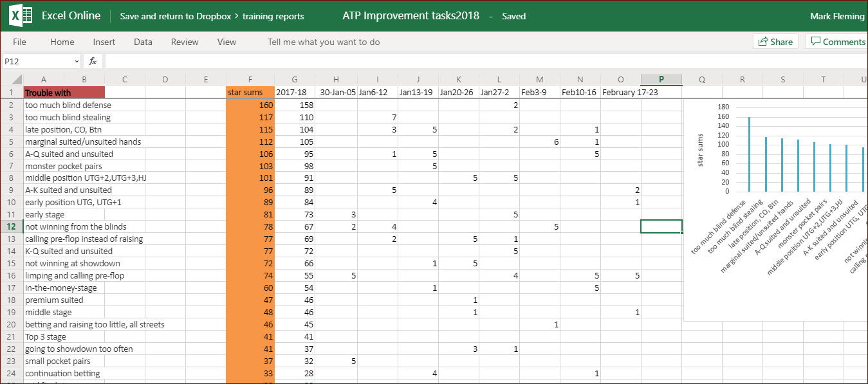
Task: Click the too much blind stealing cell
Action: coord(68,117)
